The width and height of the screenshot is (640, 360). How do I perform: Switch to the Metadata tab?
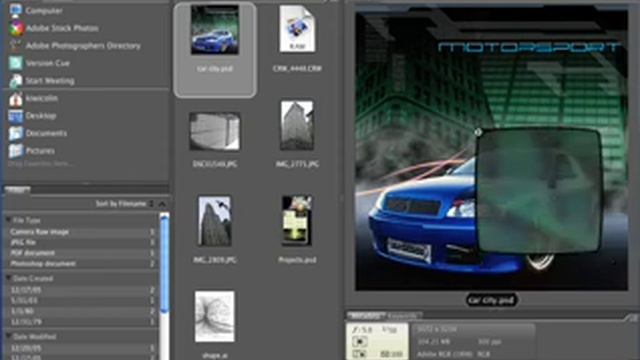366,316
